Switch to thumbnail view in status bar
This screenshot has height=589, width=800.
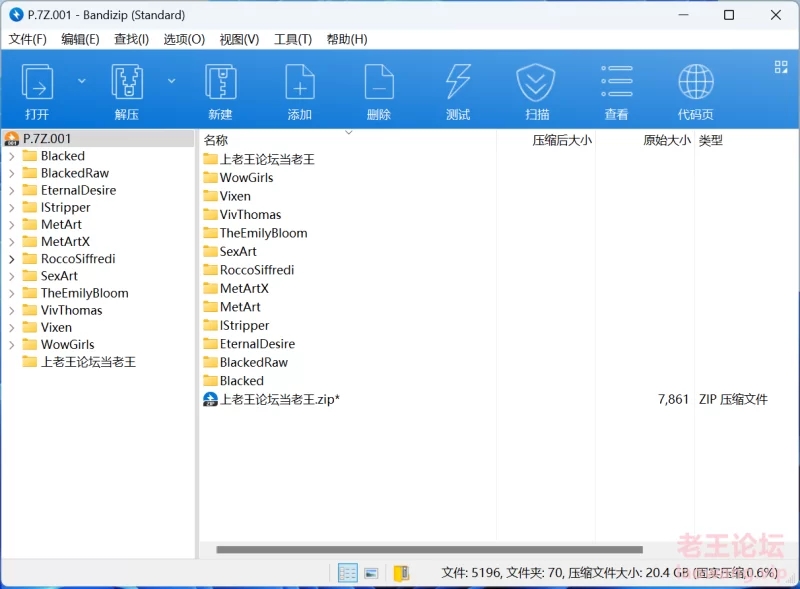[x=371, y=573]
